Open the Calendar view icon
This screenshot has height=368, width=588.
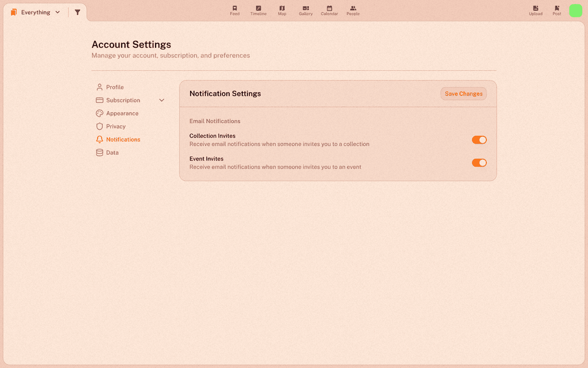click(x=329, y=8)
